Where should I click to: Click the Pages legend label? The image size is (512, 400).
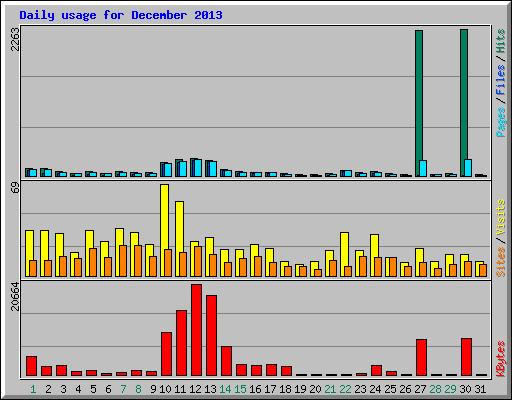click(500, 122)
